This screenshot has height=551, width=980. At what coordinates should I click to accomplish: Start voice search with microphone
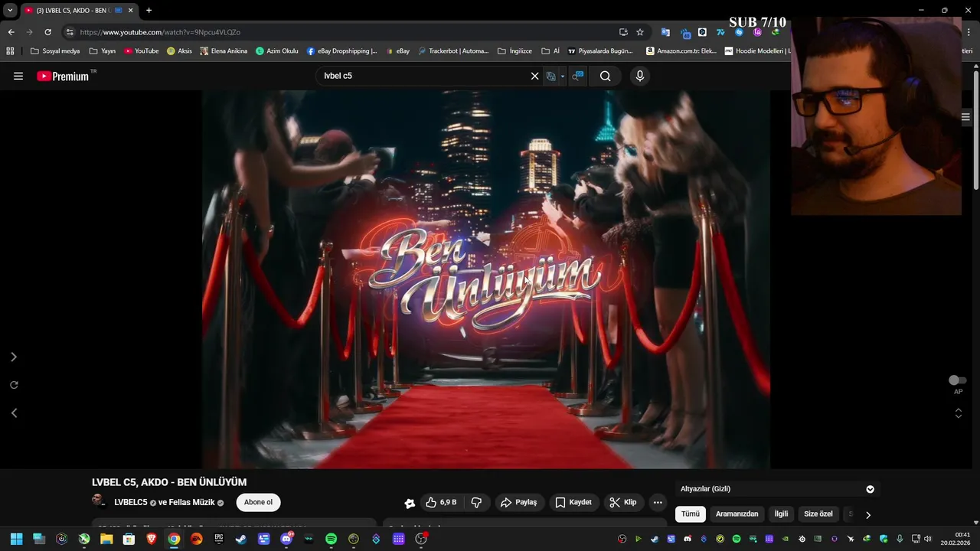pos(640,76)
